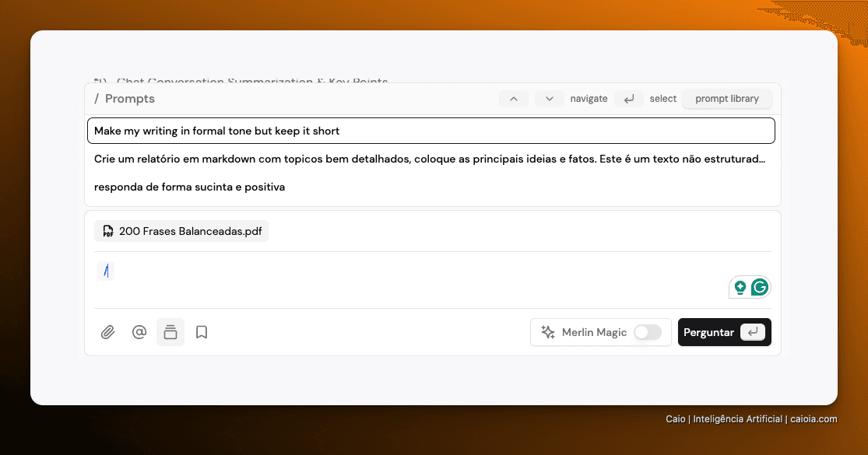Toggle the Merlin Magic switch on
868x455 pixels.
pyautogui.click(x=648, y=332)
